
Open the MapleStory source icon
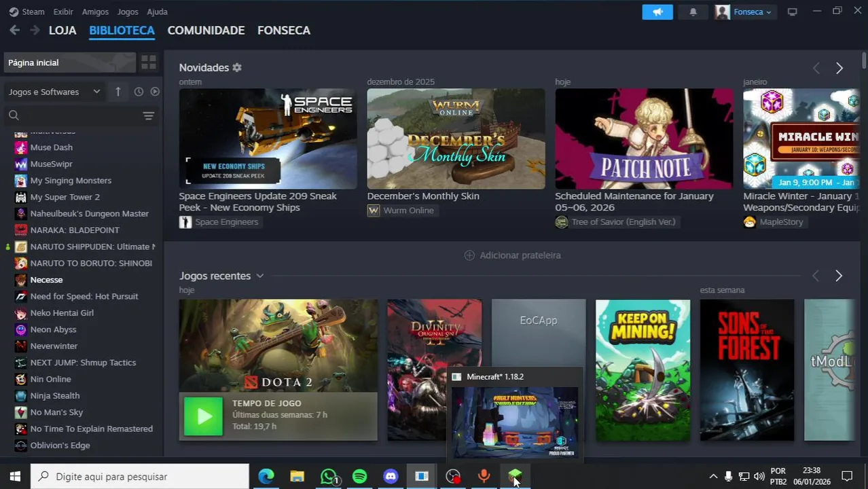(750, 222)
